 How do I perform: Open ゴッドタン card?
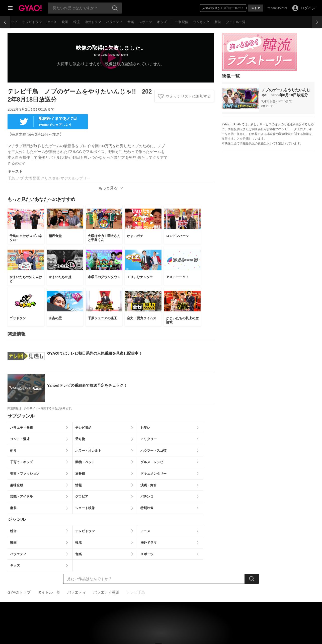26,307
